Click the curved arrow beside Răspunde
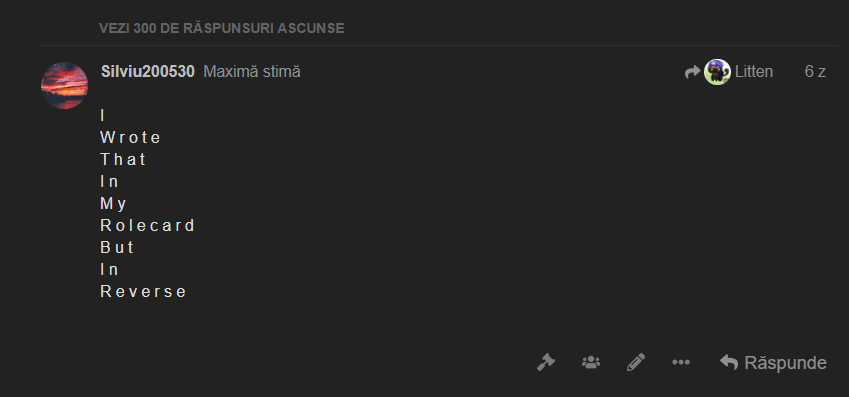The width and height of the screenshot is (849, 397). 729,362
